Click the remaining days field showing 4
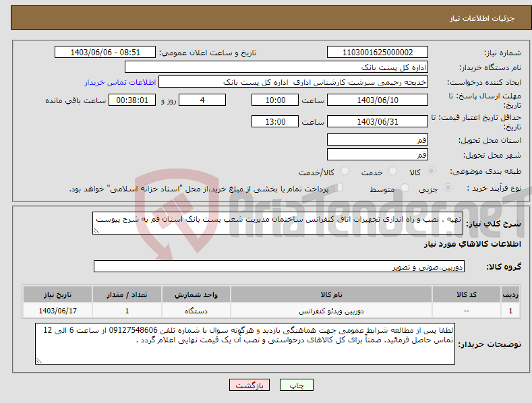The height and width of the screenshot is (403, 532). 202,100
